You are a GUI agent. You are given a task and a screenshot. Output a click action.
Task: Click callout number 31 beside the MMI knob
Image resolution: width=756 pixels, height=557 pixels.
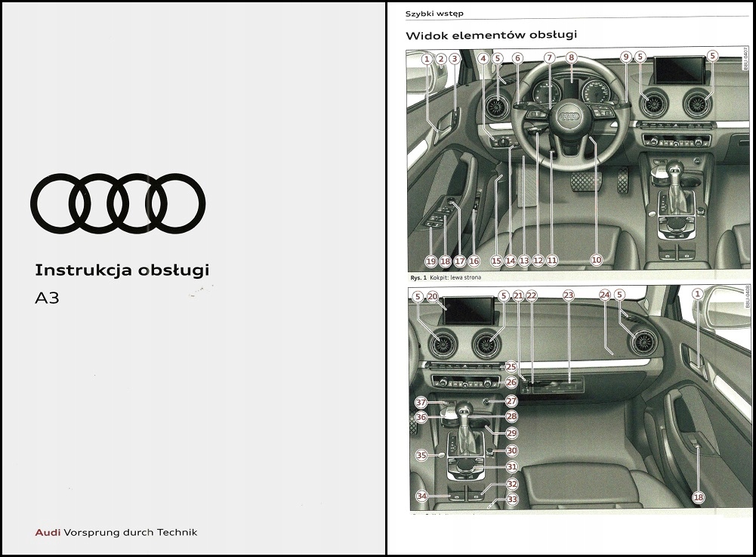[x=512, y=467]
